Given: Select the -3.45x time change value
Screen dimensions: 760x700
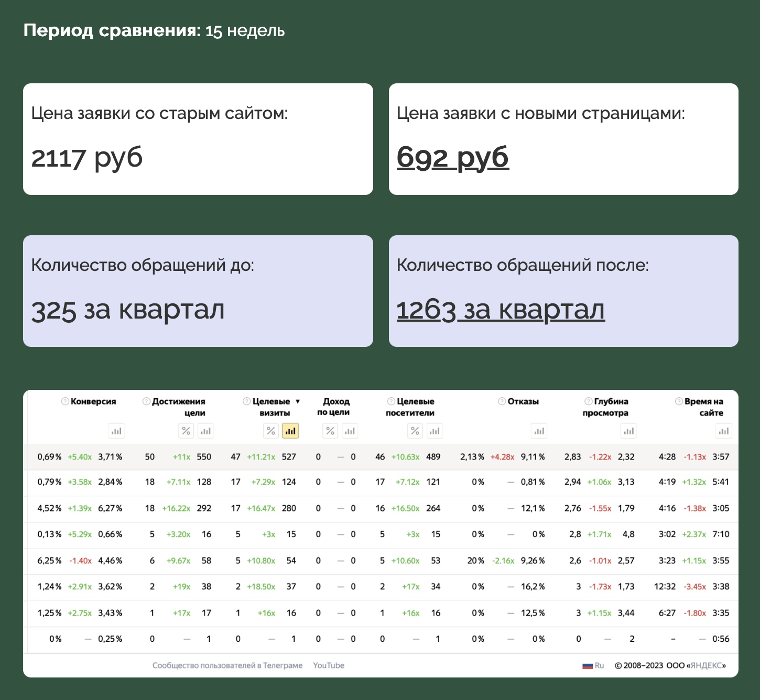Looking at the screenshot, I should click(694, 587).
